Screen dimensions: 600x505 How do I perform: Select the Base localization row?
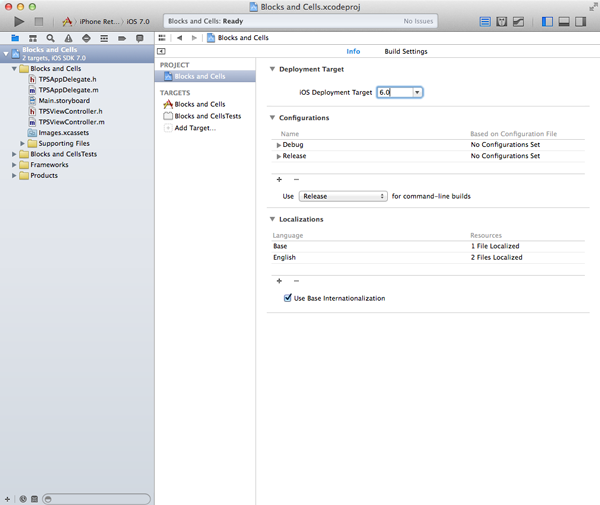point(428,246)
